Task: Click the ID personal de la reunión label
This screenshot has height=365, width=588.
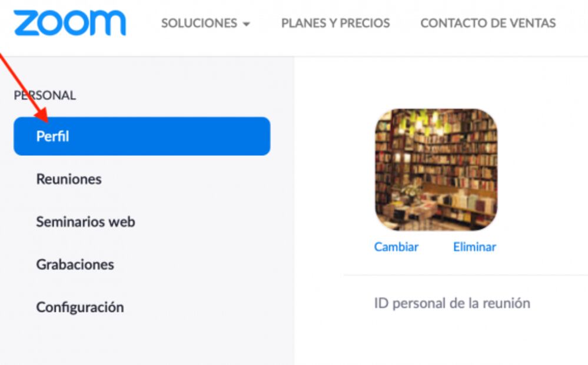Action: click(x=452, y=303)
